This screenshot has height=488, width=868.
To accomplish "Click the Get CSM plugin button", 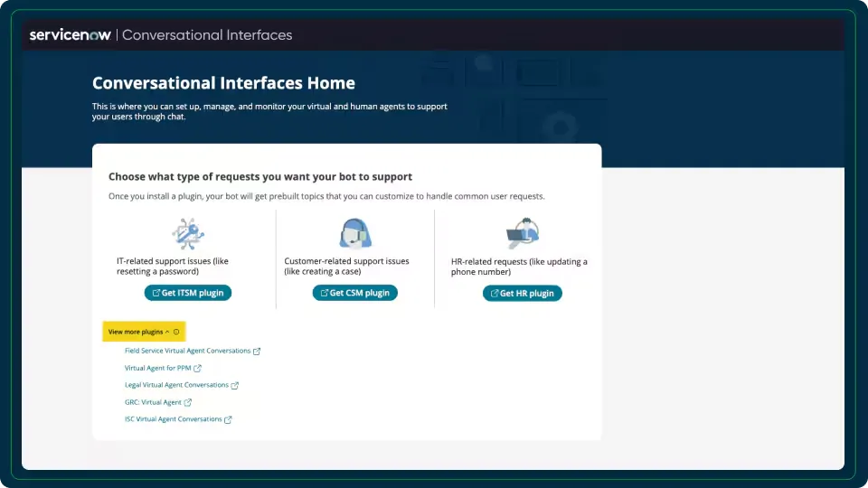I will 354,293.
